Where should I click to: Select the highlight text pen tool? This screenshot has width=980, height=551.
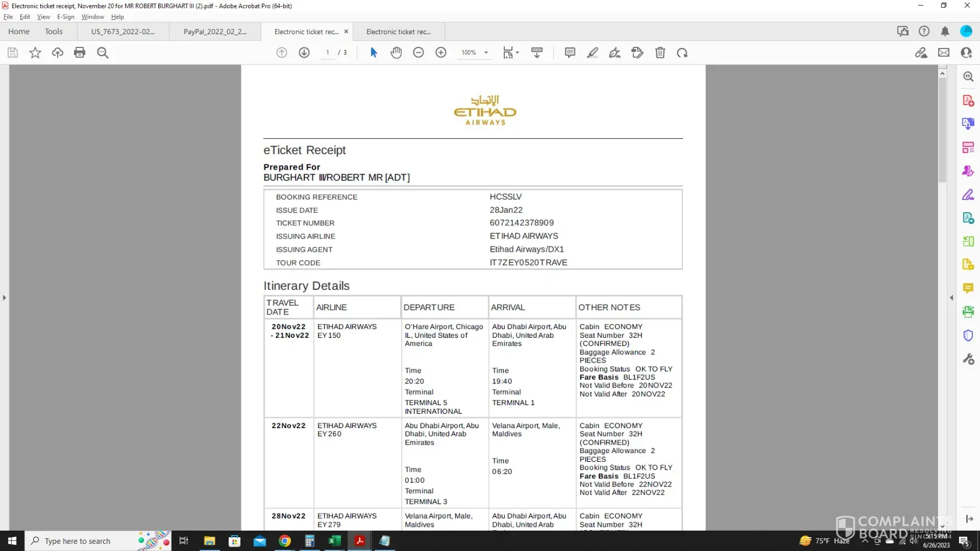(593, 53)
